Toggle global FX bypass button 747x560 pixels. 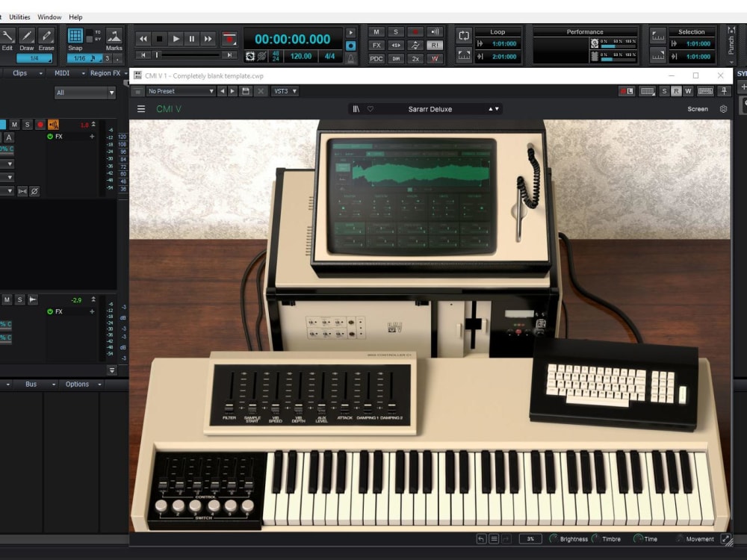coord(376,46)
